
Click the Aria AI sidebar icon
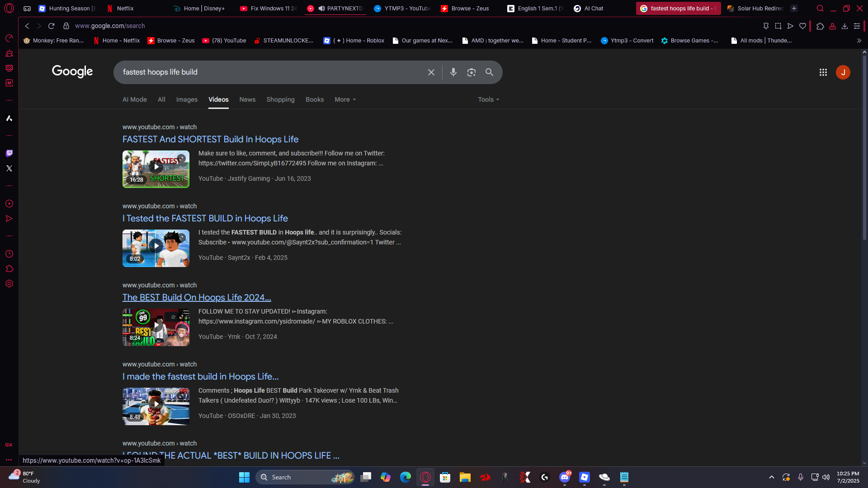point(9,118)
